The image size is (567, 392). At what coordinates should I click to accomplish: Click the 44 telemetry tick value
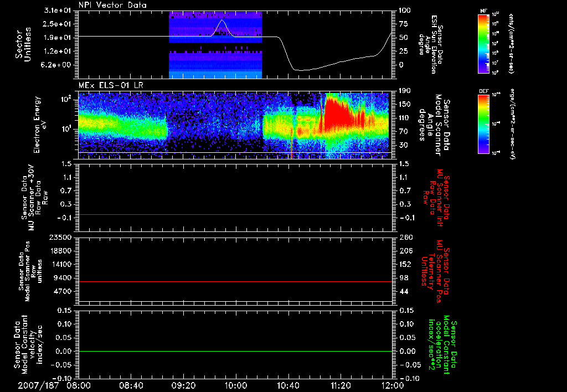point(404,291)
